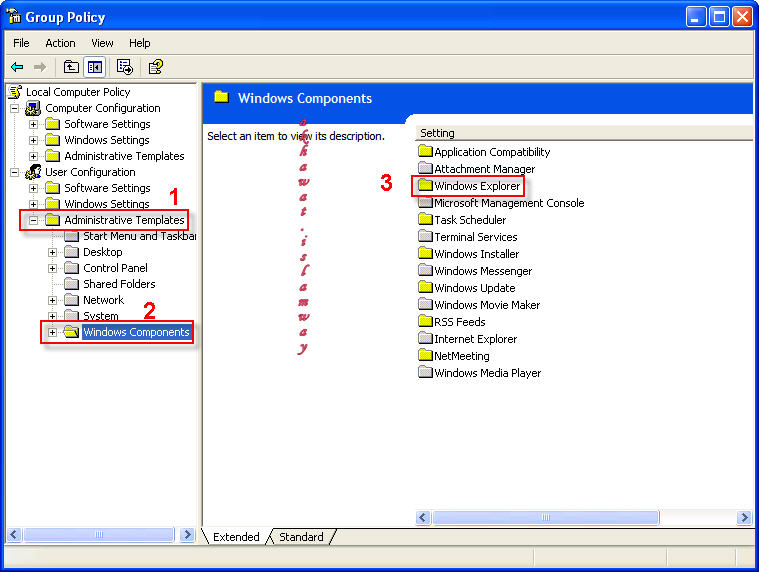Switch to the Standard tab
The image size is (759, 572).
point(301,537)
